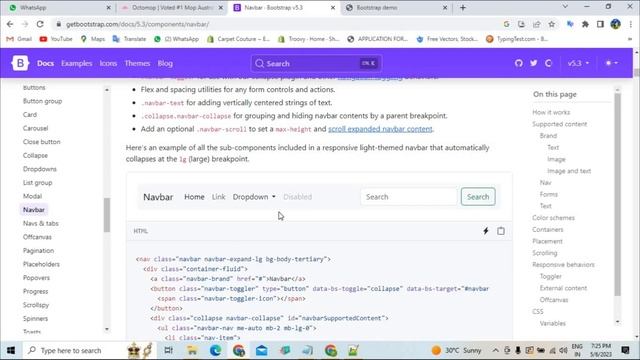Open Carousel docs in sidebar
Image resolution: width=640 pixels, height=360 pixels.
coord(36,128)
